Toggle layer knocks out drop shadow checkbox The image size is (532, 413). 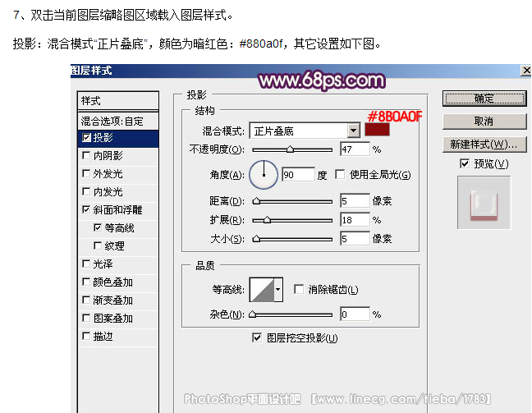(x=258, y=337)
